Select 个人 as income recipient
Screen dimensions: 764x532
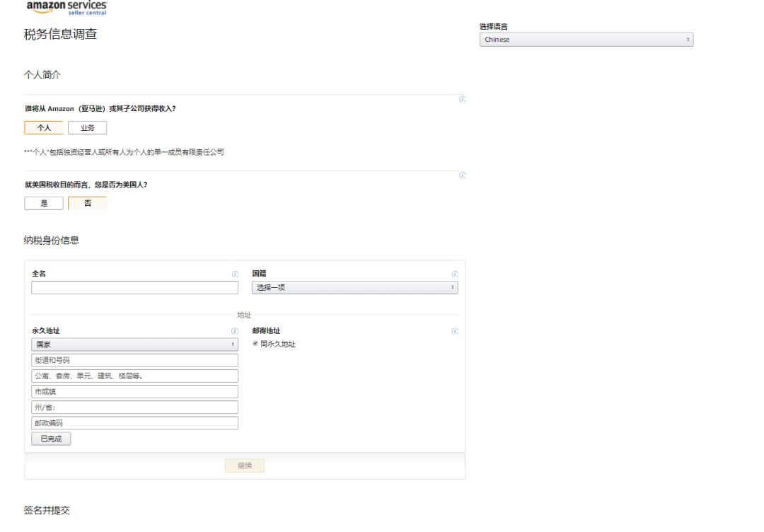44,127
